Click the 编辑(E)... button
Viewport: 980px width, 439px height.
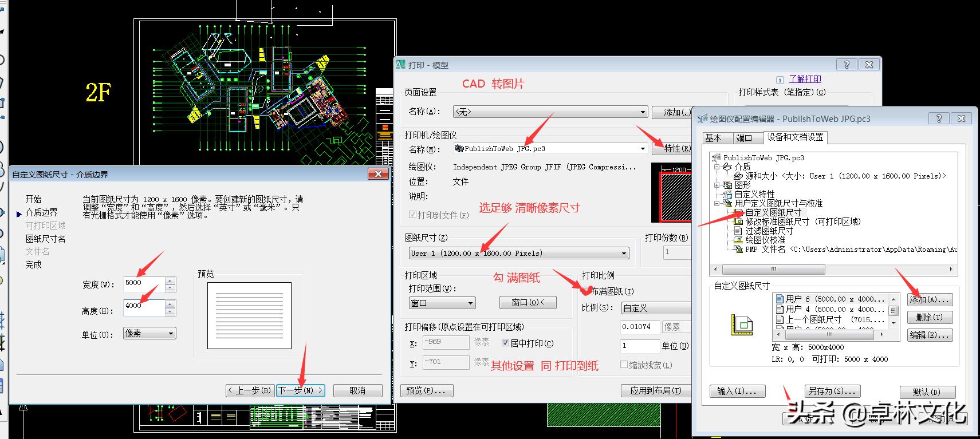930,335
